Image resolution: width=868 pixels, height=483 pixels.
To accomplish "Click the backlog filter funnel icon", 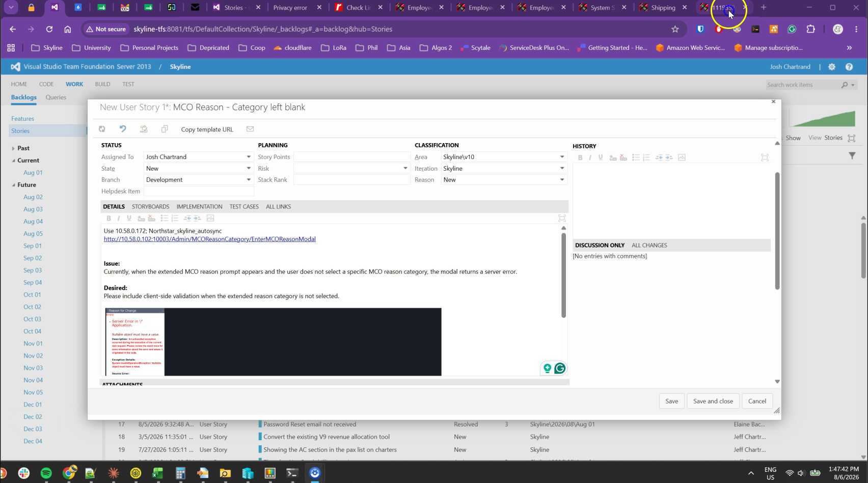I will click(852, 156).
